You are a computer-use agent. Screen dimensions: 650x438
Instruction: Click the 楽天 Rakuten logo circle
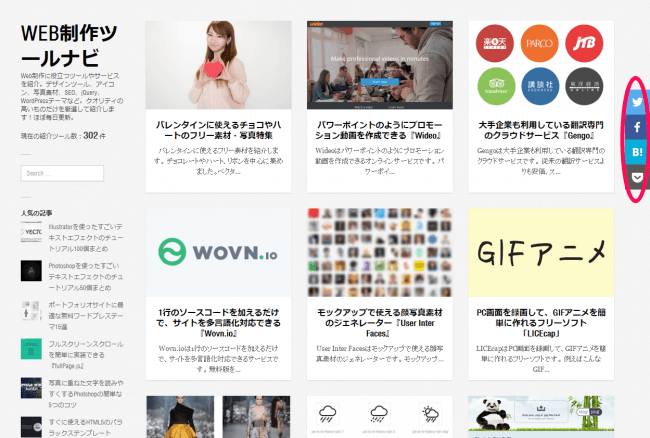(x=495, y=43)
